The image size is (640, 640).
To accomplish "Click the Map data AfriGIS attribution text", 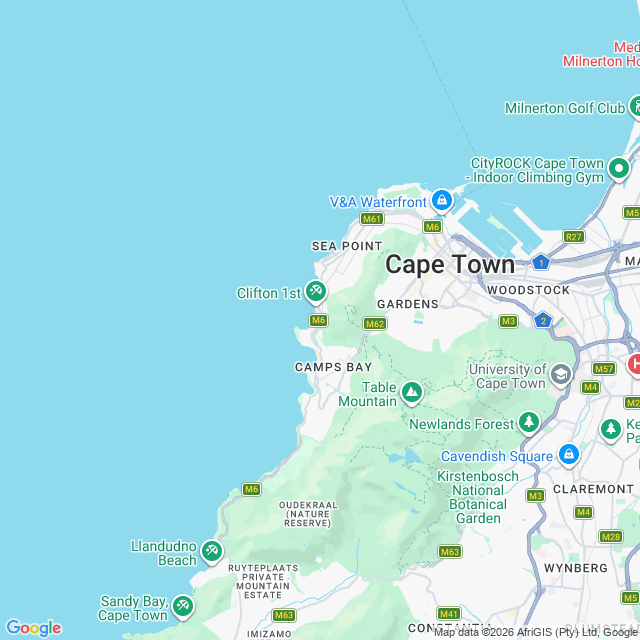I will pos(536,633).
